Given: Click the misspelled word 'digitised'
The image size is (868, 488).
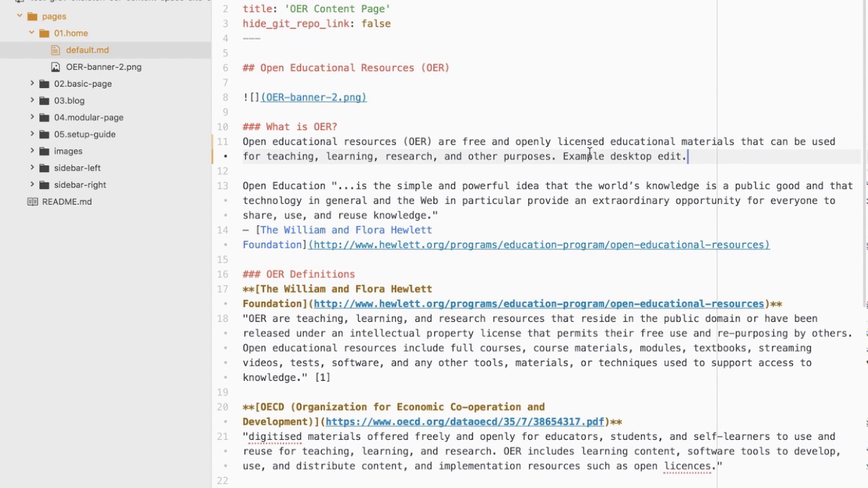Looking at the screenshot, I should point(275,436).
